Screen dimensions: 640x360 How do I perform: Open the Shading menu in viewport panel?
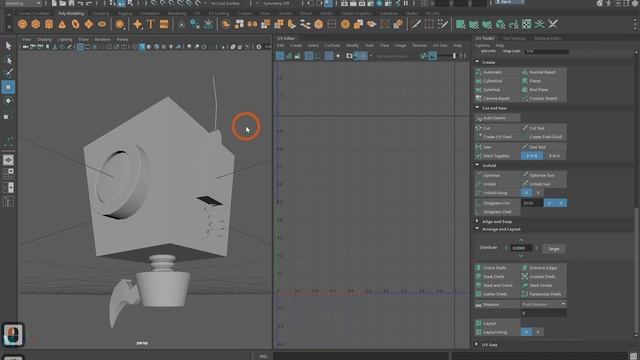[x=44, y=40]
